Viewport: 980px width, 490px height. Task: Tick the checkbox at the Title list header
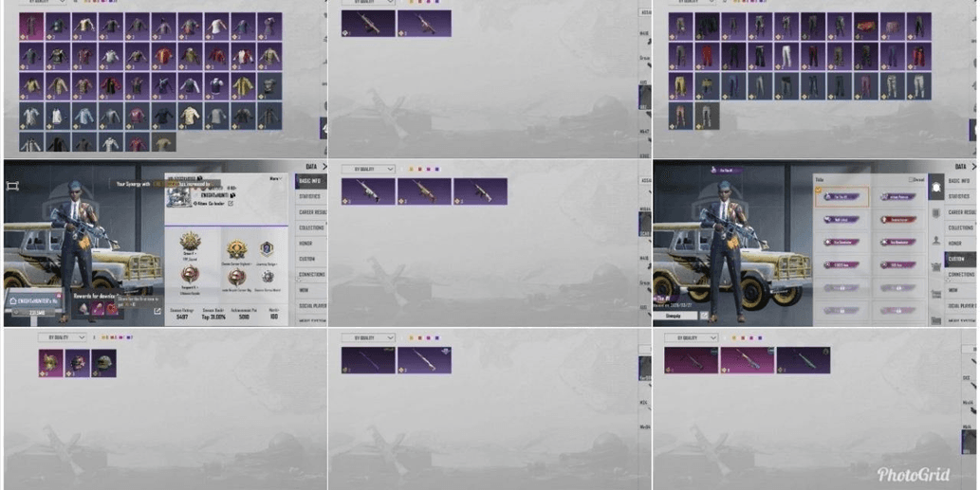point(910,180)
